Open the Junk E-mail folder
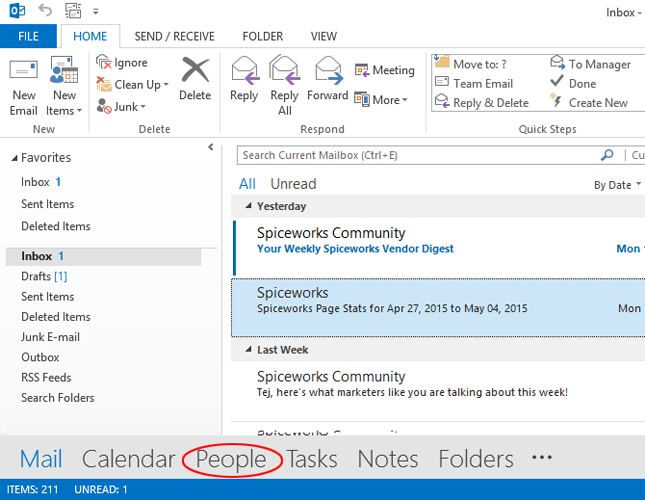This screenshot has width=645, height=500. [x=50, y=337]
